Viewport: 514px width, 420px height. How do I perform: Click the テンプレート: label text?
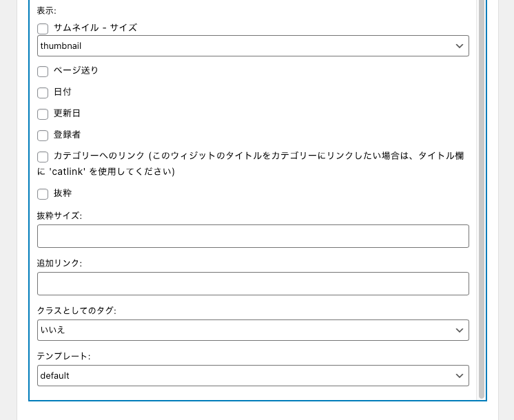pyautogui.click(x=63, y=357)
